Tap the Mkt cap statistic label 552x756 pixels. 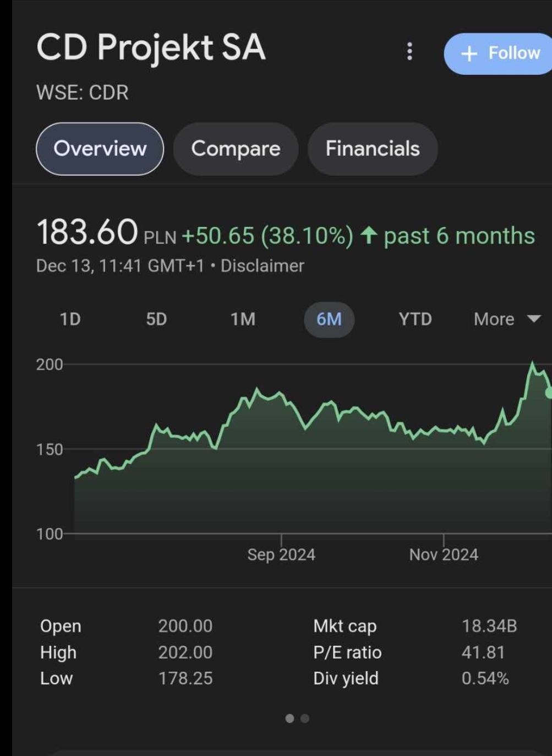click(x=345, y=626)
